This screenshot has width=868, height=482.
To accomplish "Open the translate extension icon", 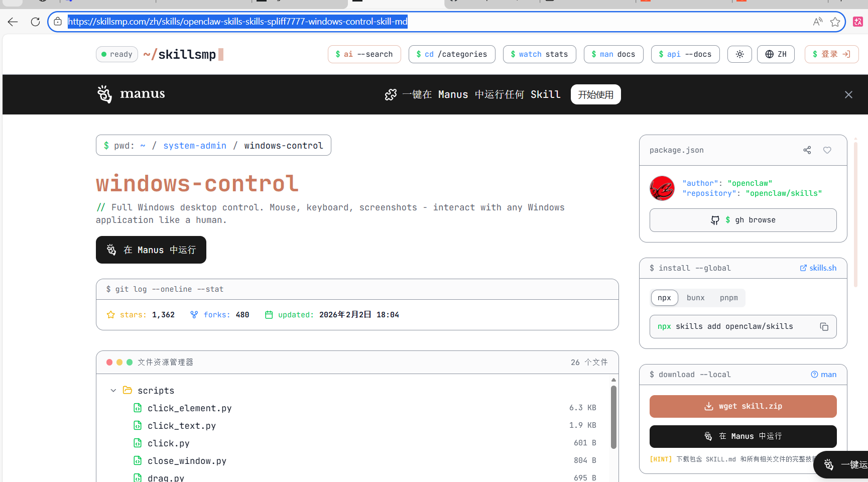I will (858, 22).
